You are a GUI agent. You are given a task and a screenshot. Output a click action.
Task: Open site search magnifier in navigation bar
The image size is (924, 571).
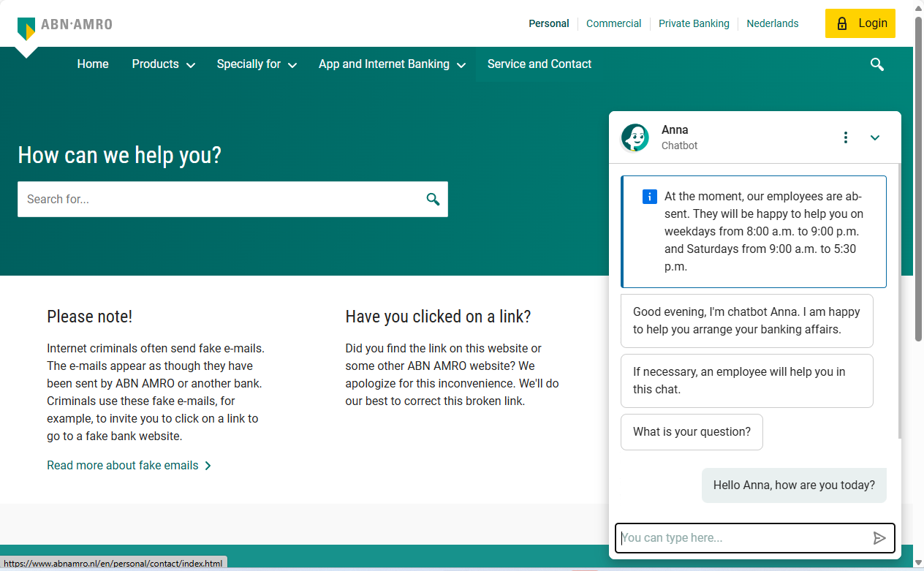tap(877, 64)
